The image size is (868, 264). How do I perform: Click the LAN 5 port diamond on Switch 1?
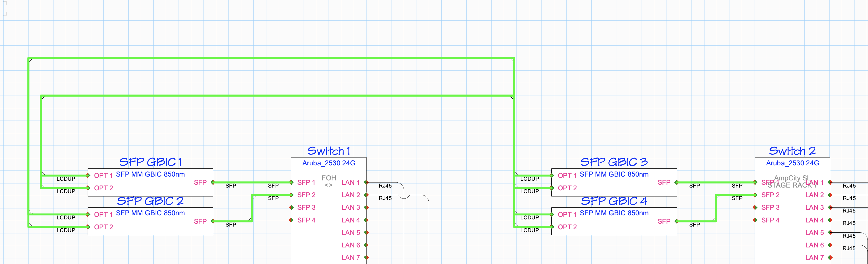(367, 232)
